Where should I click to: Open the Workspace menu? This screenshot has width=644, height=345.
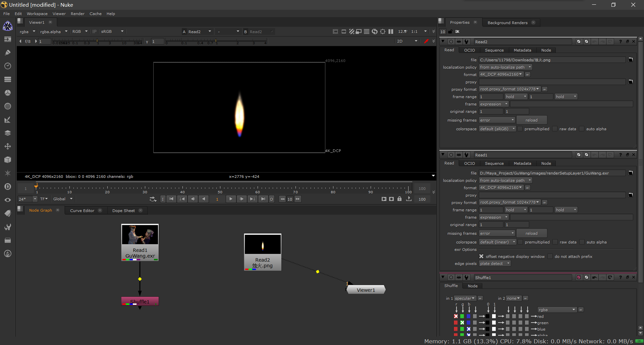pyautogui.click(x=37, y=14)
